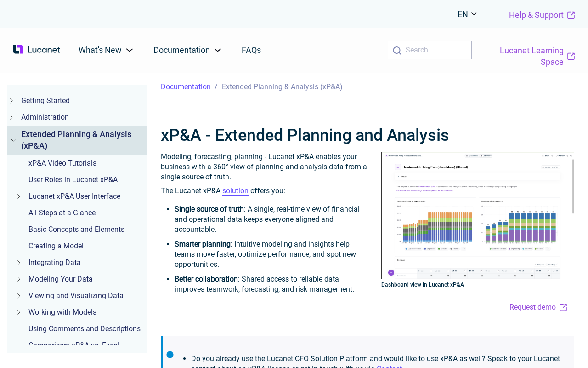Follow the 'solution' hyperlink
The image size is (588, 368).
tap(235, 191)
